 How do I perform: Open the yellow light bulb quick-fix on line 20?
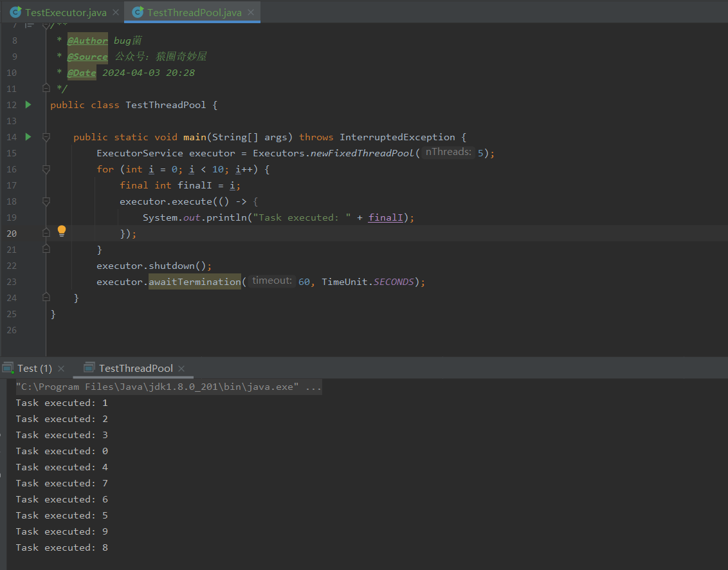coord(62,231)
